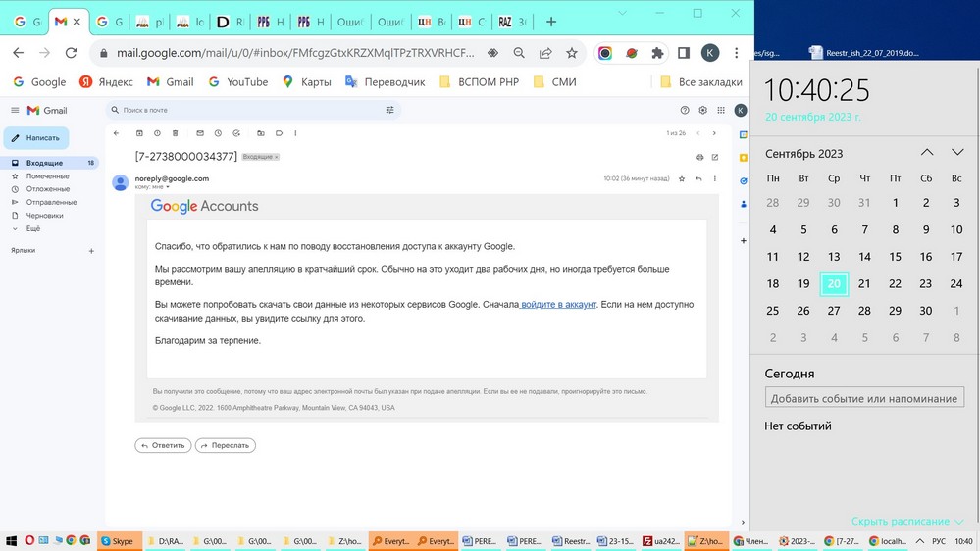Image resolution: width=980 pixels, height=551 pixels.
Task: Select 21 September in the calendar
Action: [864, 283]
